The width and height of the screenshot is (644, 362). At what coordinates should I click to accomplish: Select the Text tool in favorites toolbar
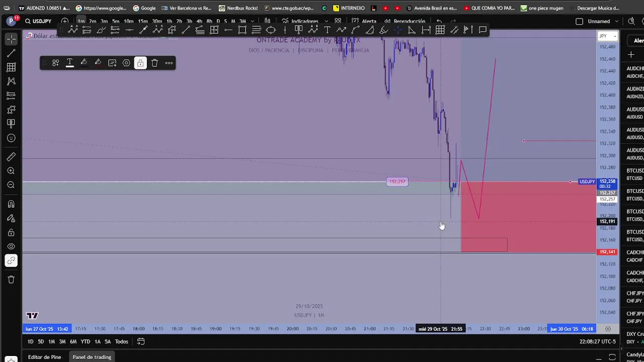pyautogui.click(x=327, y=30)
